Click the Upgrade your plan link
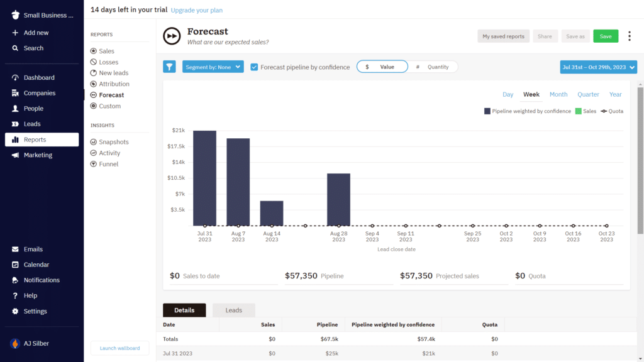This screenshot has width=644, height=362. point(196,10)
